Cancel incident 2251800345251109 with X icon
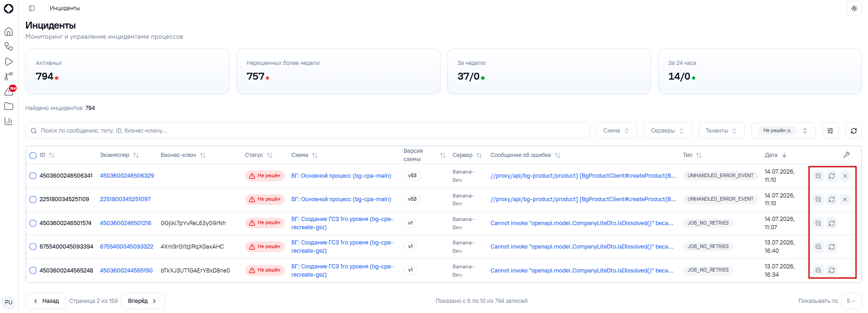 point(845,199)
